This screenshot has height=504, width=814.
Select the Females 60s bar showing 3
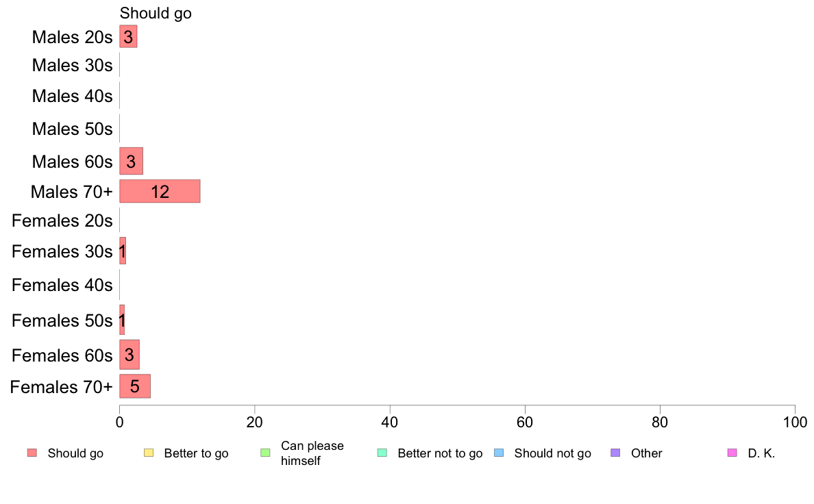129,355
